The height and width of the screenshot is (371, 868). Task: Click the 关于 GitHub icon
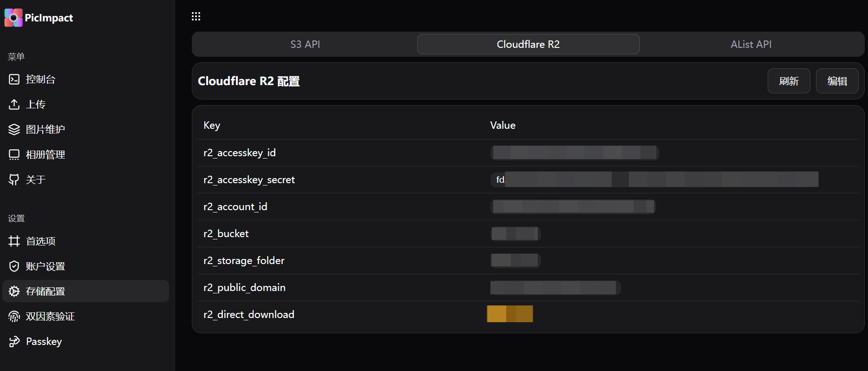14,180
